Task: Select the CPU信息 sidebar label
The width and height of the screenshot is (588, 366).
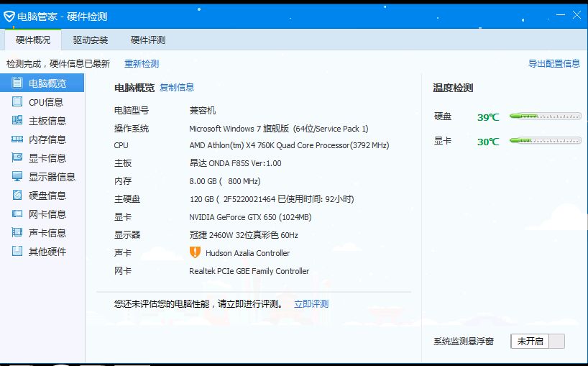Action: click(x=46, y=102)
